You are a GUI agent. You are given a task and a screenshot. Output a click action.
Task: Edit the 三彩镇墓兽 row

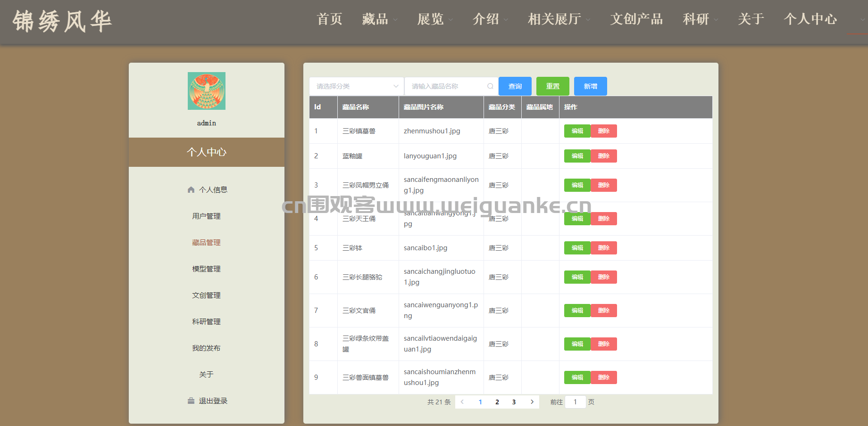click(577, 131)
